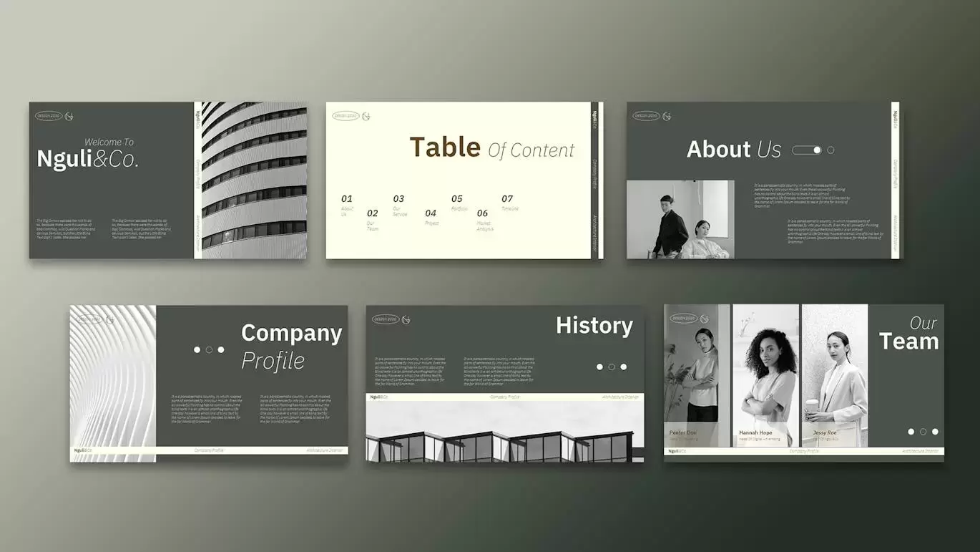Click 'Architecture Interior' footer on History slide
This screenshot has height=552, width=980.
tap(621, 397)
